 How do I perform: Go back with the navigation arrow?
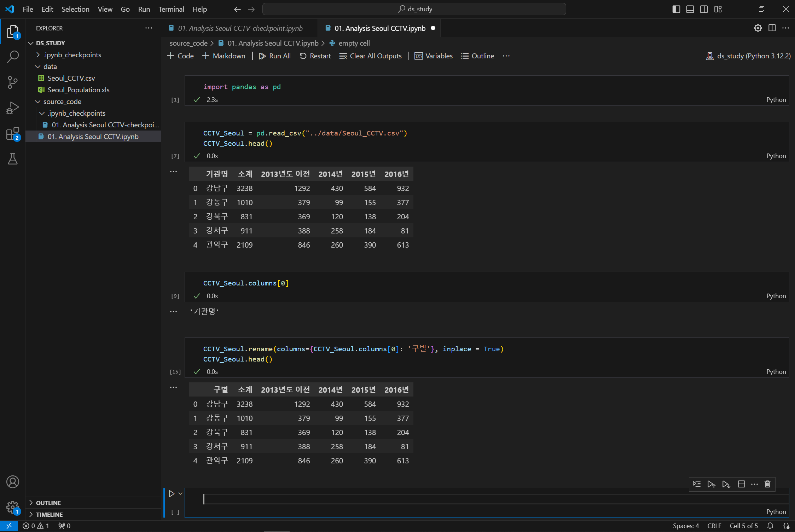[237, 9]
